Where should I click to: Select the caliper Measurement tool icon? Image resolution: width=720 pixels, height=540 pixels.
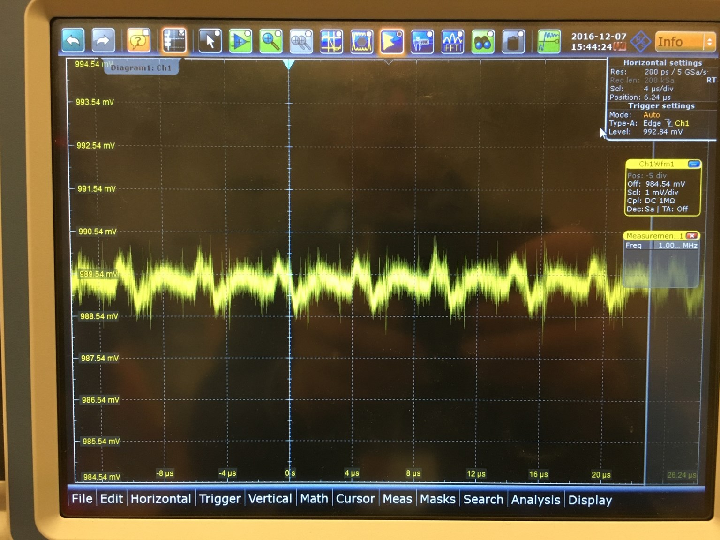422,41
